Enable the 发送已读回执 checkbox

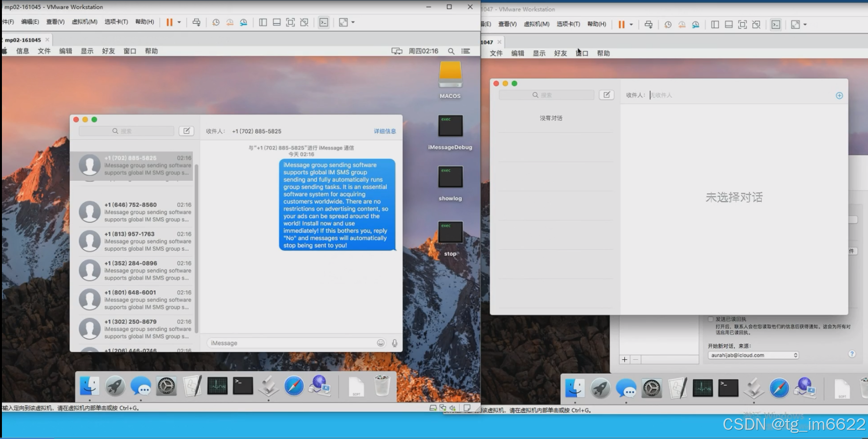click(x=711, y=319)
